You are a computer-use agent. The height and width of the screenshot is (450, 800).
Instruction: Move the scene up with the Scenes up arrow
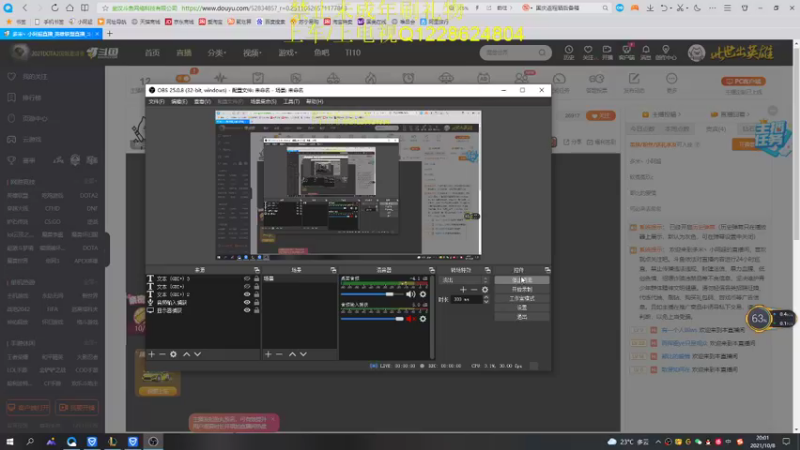pyautogui.click(x=292, y=354)
